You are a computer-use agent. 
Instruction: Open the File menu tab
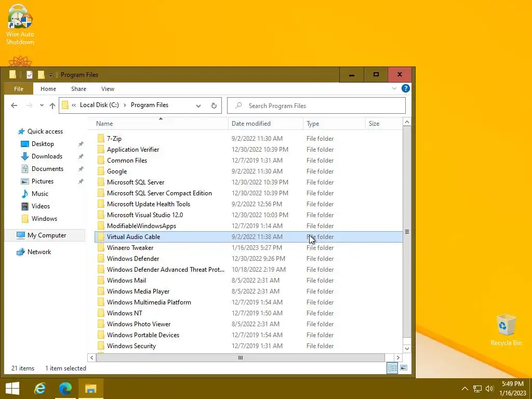(x=19, y=89)
